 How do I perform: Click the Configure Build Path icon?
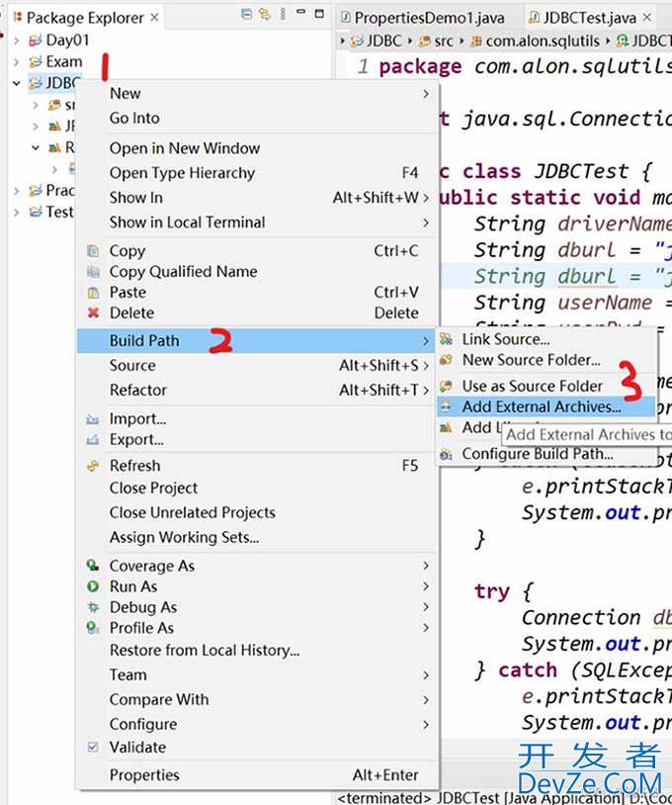(447, 454)
